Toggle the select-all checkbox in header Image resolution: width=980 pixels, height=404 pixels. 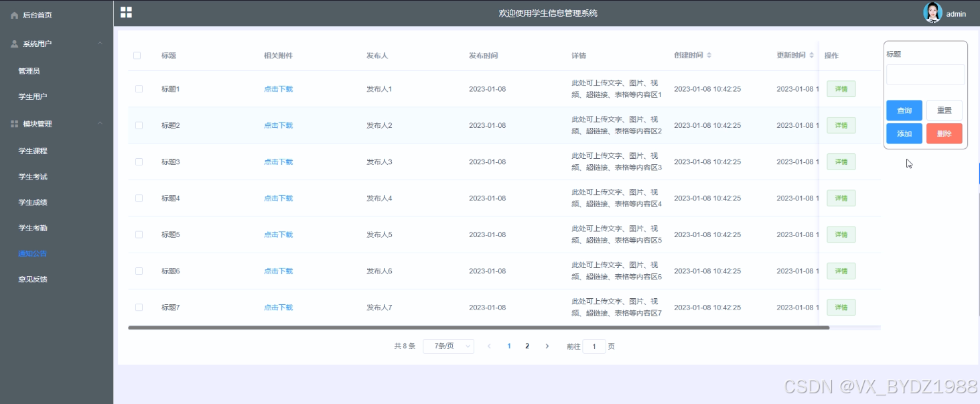[x=137, y=56]
